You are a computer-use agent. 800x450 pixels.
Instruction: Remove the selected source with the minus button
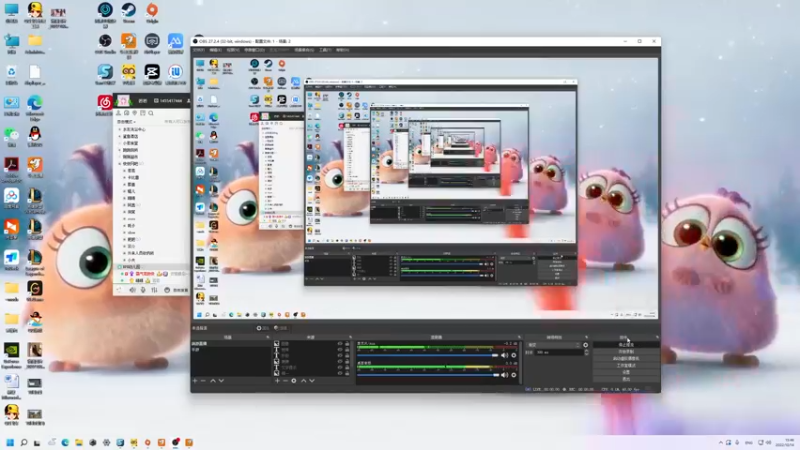[x=285, y=381]
